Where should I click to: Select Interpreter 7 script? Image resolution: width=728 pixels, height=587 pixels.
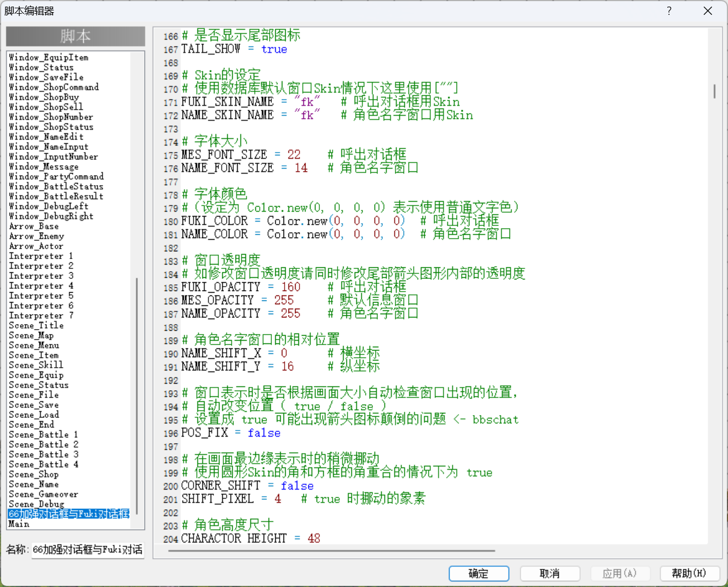pyautogui.click(x=41, y=315)
